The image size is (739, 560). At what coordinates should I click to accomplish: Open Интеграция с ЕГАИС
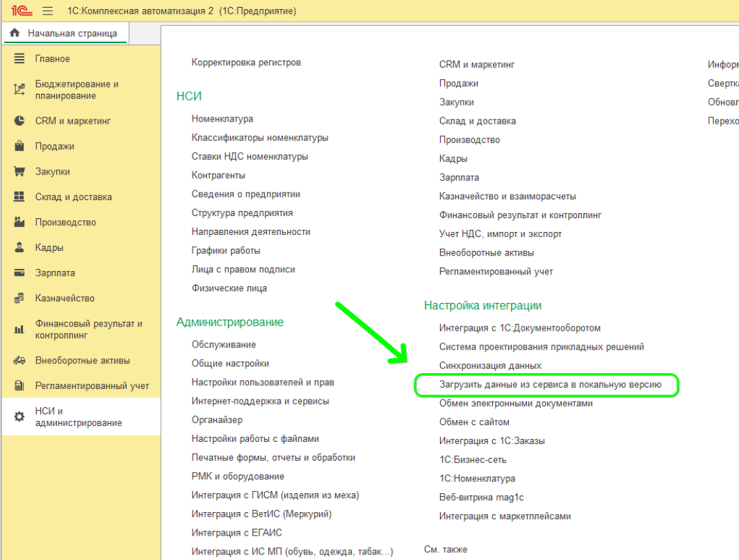(x=236, y=533)
